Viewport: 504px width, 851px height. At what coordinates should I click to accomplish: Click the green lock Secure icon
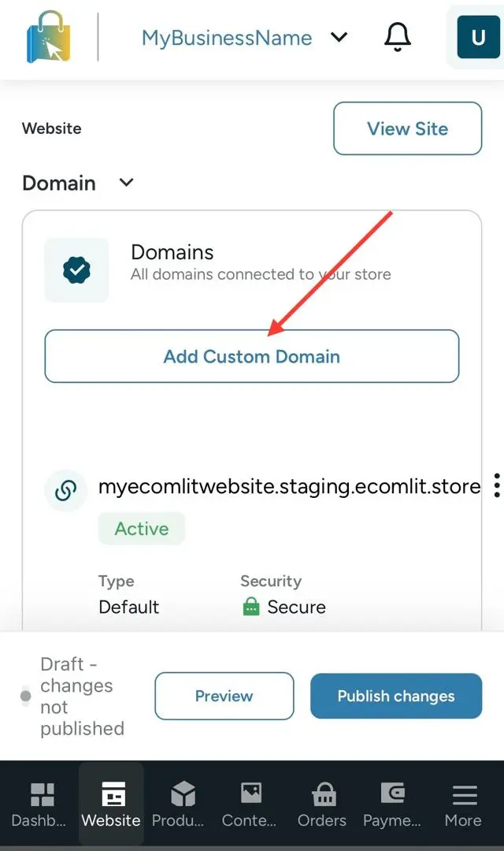(x=250, y=606)
